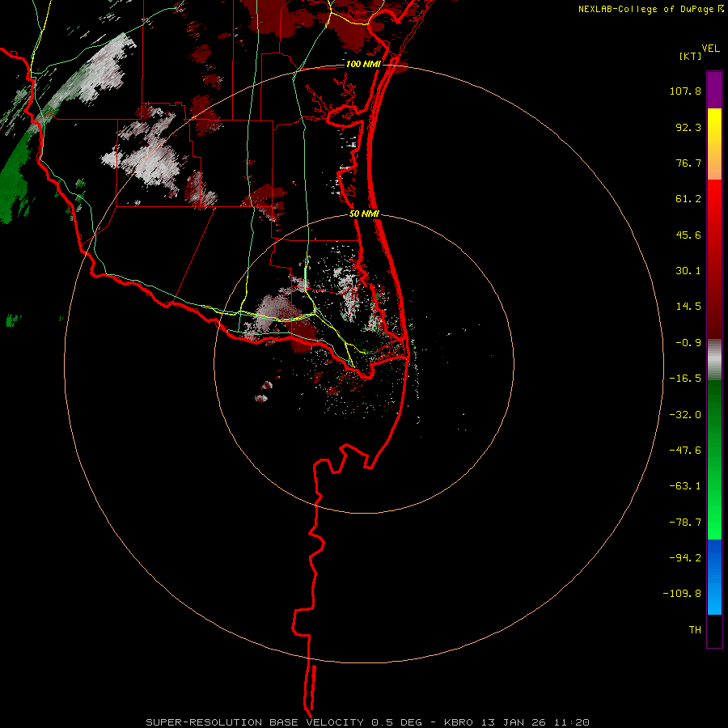Click the -16.5 velocity scale value
The width and height of the screenshot is (728, 728).
pyautogui.click(x=685, y=379)
